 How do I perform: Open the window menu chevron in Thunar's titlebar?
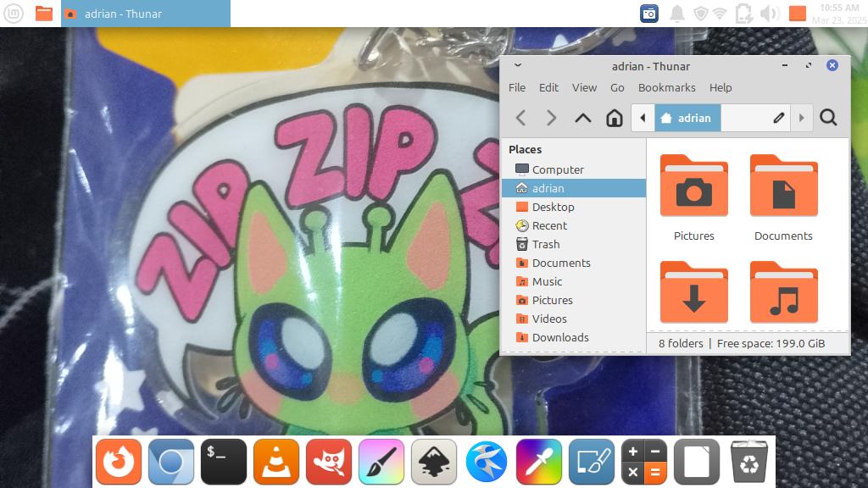click(x=518, y=66)
